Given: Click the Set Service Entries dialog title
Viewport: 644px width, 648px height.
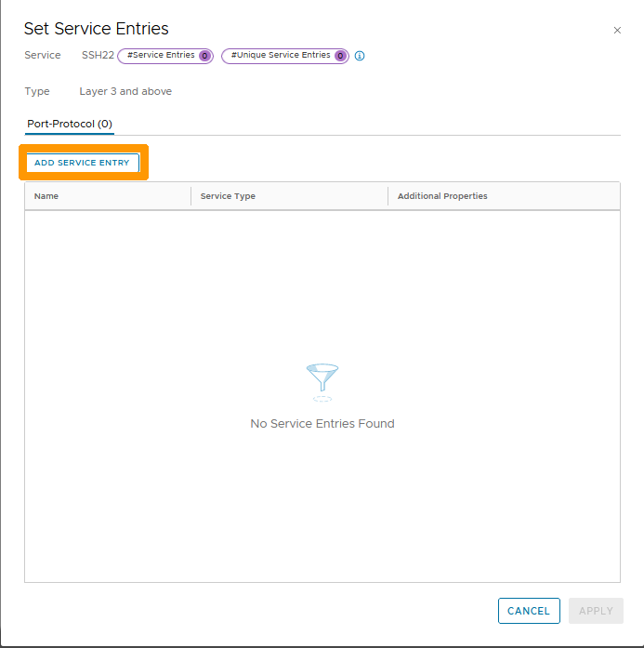Looking at the screenshot, I should coord(97,30).
